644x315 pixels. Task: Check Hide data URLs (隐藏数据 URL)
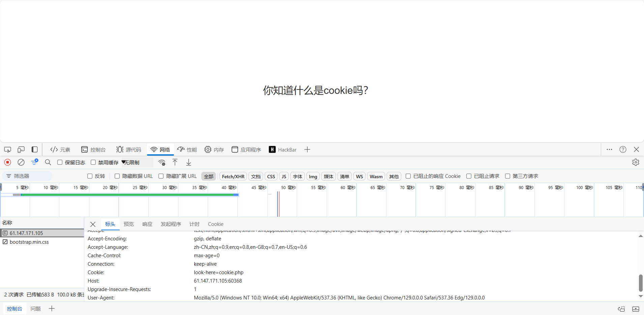pos(117,176)
